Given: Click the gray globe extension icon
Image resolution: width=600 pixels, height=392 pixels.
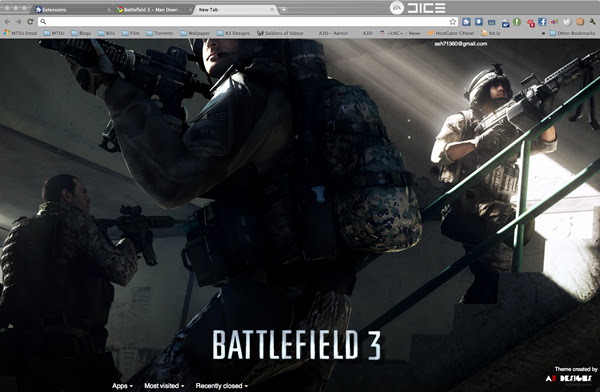Looking at the screenshot, I should 567,22.
